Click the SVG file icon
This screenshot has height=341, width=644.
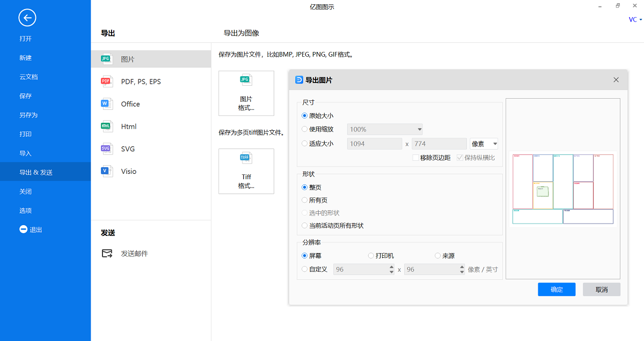106,149
